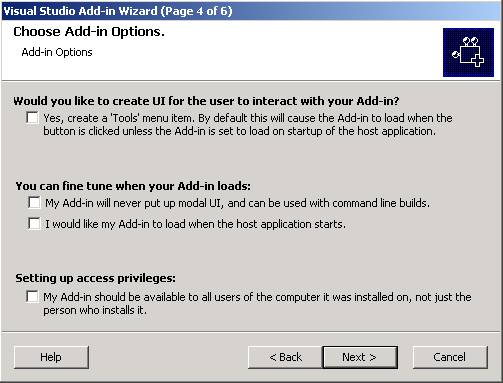Click the 'Choose Add-in Options.' heading
The width and height of the screenshot is (503, 383).
pyautogui.click(x=89, y=32)
